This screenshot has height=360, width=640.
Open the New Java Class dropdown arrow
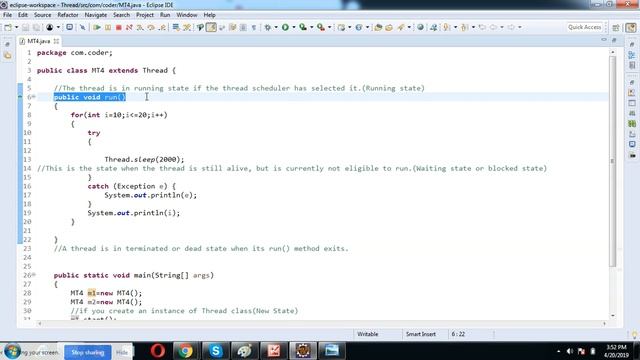367,27
